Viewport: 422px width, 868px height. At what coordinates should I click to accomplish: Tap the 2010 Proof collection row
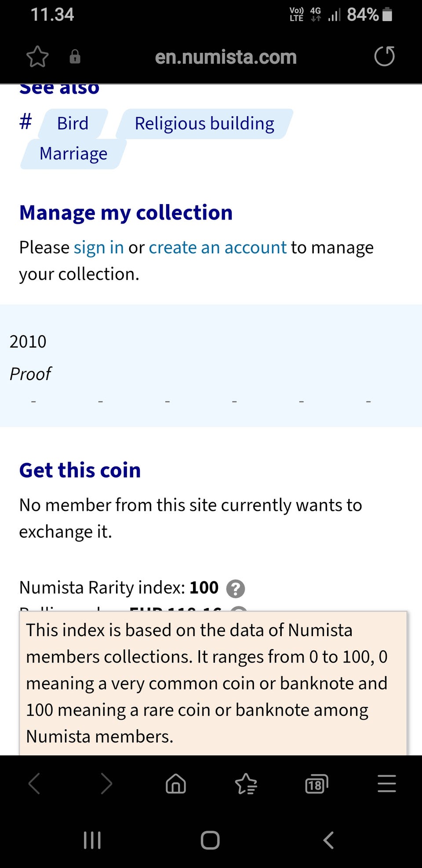211,365
